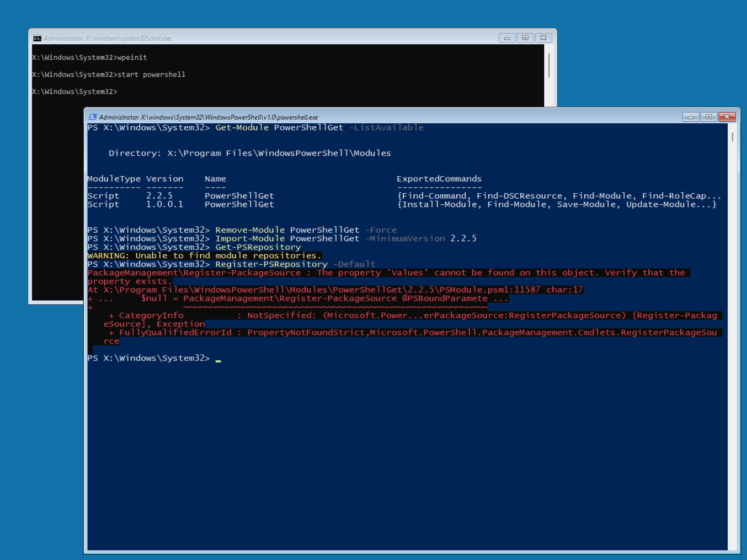Click the PowerShellGet 2.2.5 version row
Image resolution: width=747 pixels, height=560 pixels.
pos(181,196)
